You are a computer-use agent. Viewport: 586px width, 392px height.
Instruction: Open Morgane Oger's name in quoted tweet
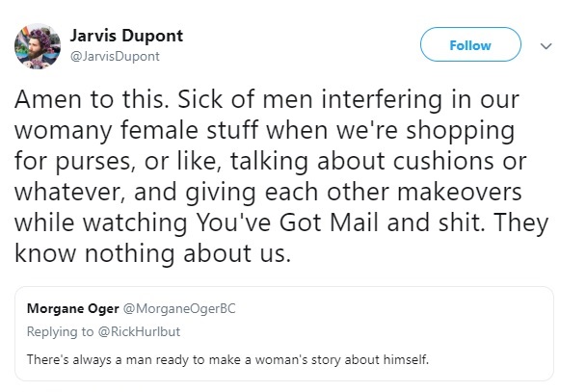pyautogui.click(x=73, y=309)
